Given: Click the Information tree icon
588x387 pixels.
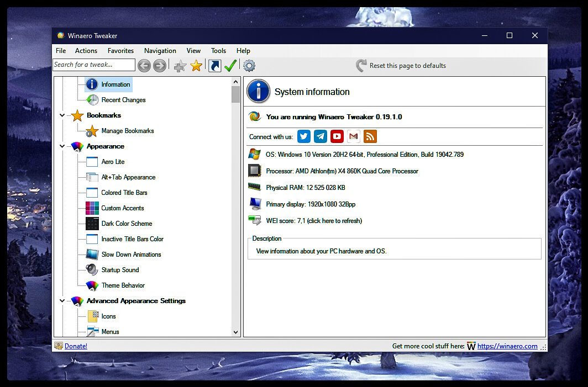Looking at the screenshot, I should 92,84.
